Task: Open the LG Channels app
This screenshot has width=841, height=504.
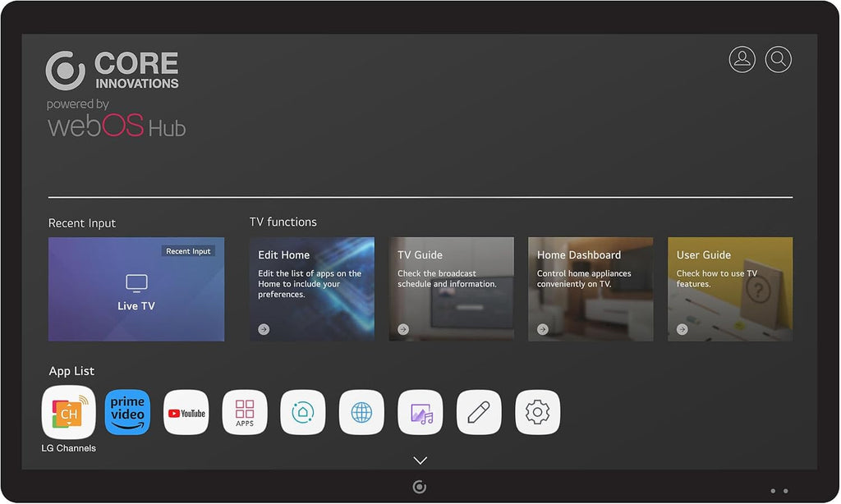Action: tap(69, 412)
